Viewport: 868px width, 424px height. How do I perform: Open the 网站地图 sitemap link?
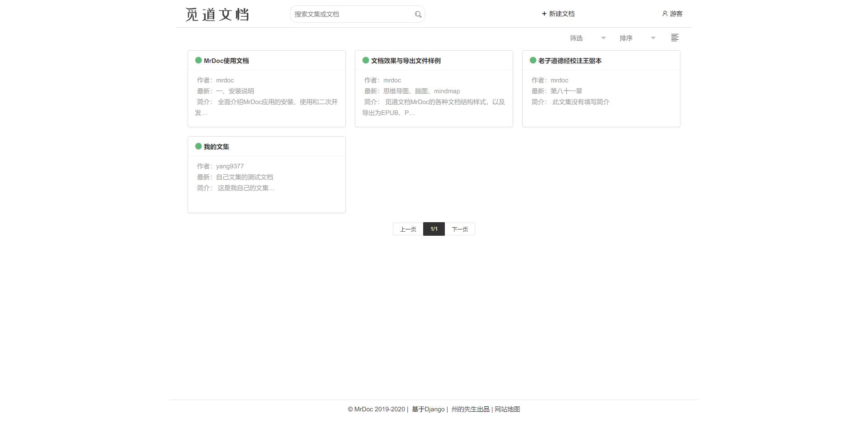507,409
